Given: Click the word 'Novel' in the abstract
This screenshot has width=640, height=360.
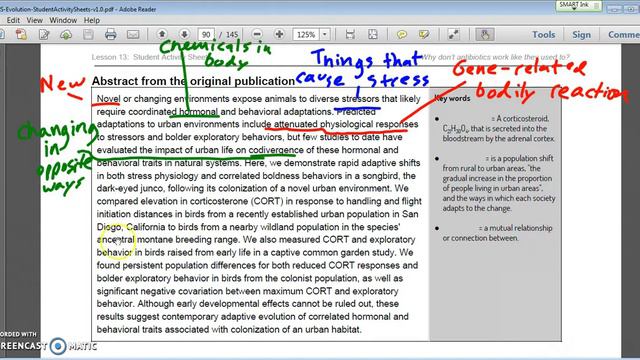Looking at the screenshot, I should 108,99.
